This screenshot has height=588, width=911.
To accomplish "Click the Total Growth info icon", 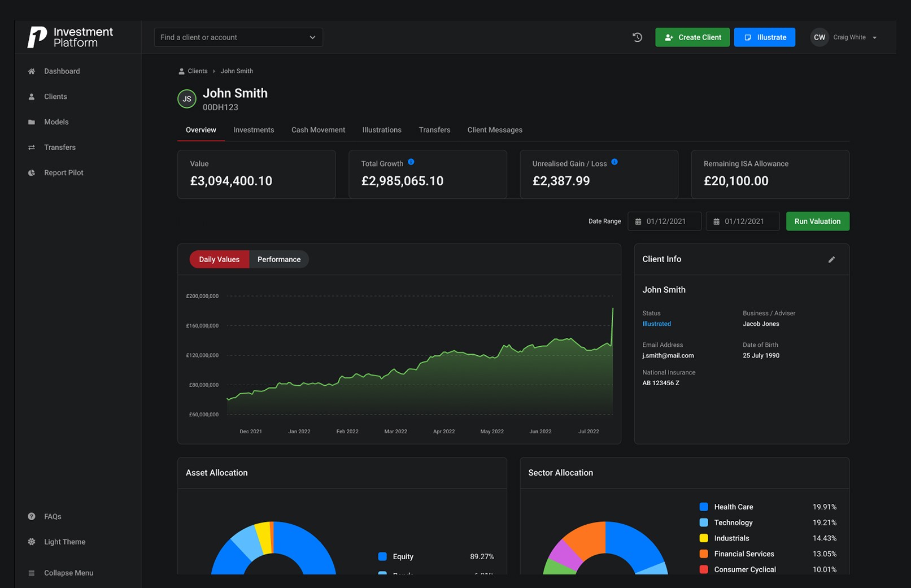I will (x=411, y=162).
